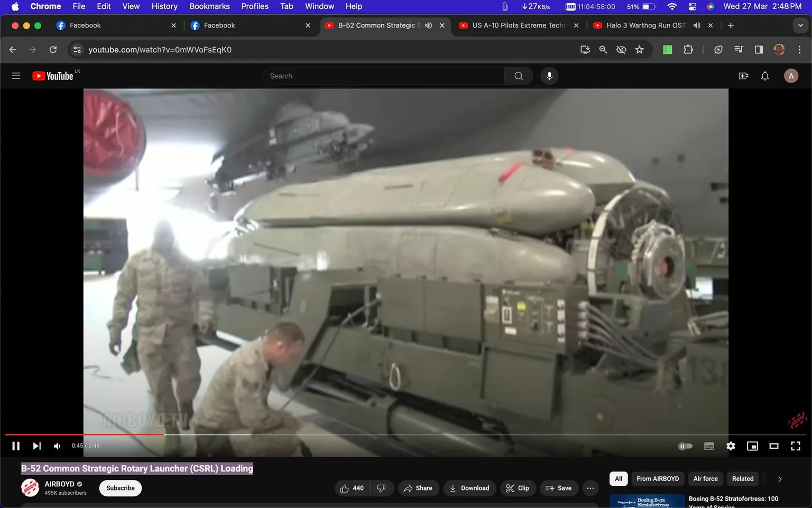Open YouTube account avatar menu
The height and width of the screenshot is (508, 812).
coord(791,76)
